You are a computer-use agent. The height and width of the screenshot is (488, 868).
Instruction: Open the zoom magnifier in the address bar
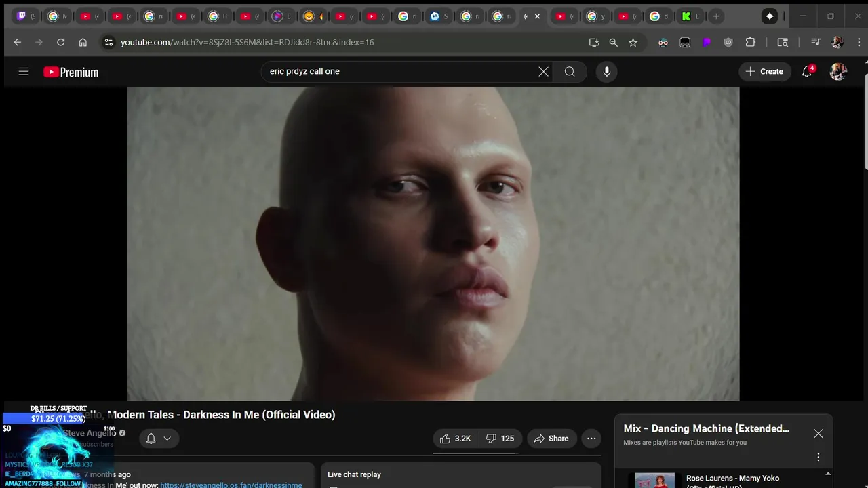tap(614, 42)
